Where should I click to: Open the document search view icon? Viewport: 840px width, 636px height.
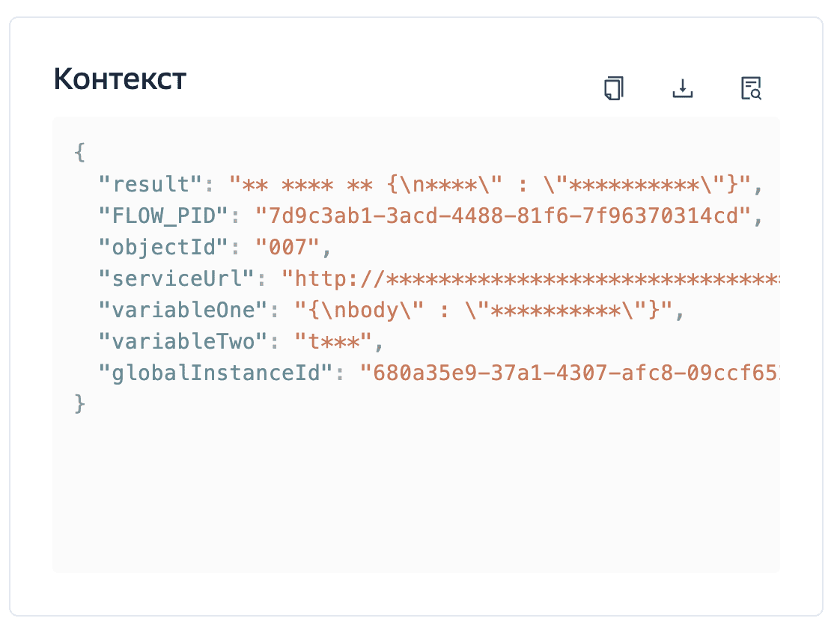click(750, 88)
